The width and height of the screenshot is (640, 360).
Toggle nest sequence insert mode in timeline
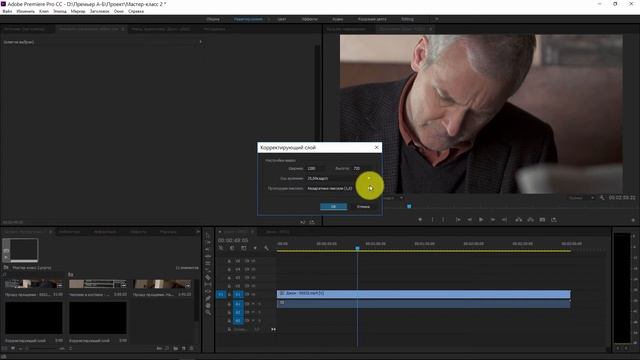coord(221,248)
